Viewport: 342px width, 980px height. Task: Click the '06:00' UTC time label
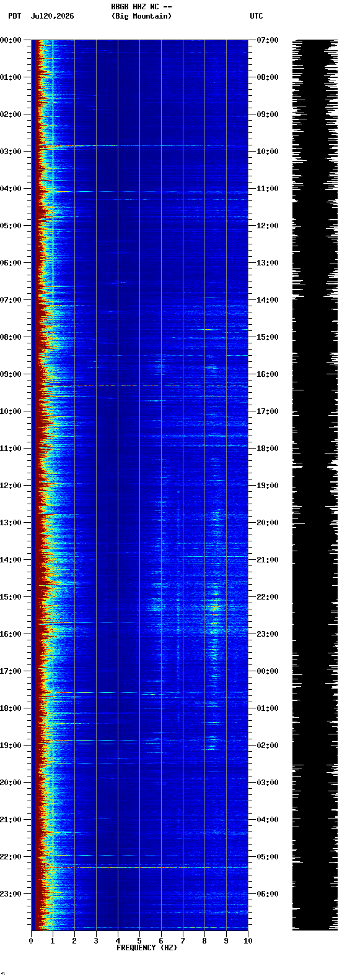point(267,894)
